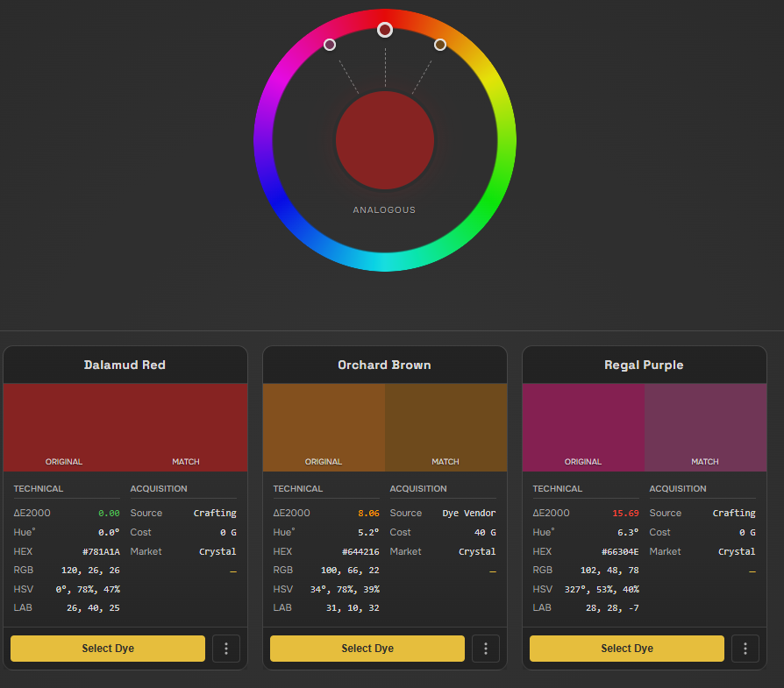
Task: Click LAB value 31, 10, 32
Action: 353,608
